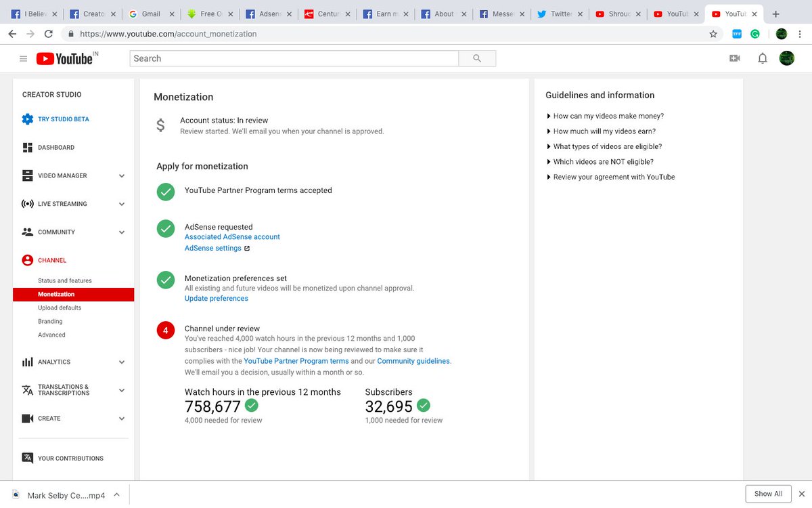Open the Chrome three-dot menu
This screenshot has width=812, height=508.
[801, 34]
